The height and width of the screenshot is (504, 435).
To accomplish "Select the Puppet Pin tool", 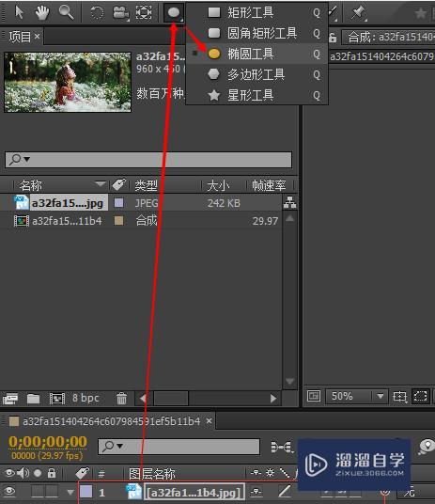I will coord(358,13).
